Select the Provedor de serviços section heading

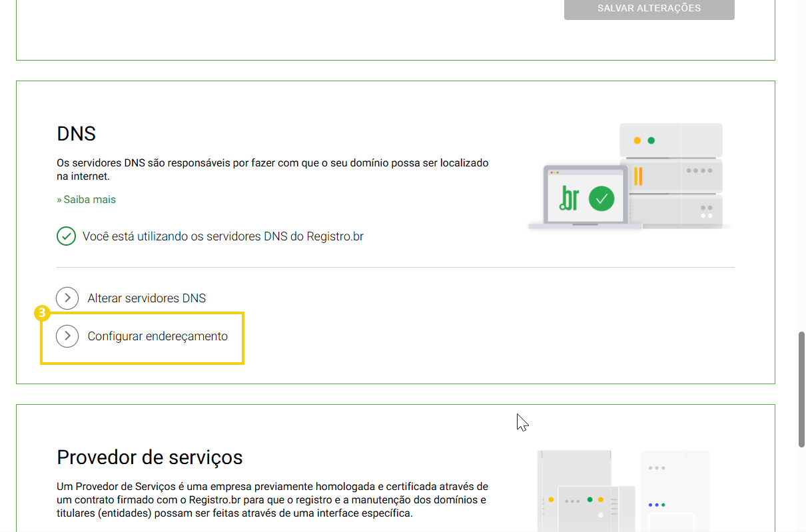[150, 457]
